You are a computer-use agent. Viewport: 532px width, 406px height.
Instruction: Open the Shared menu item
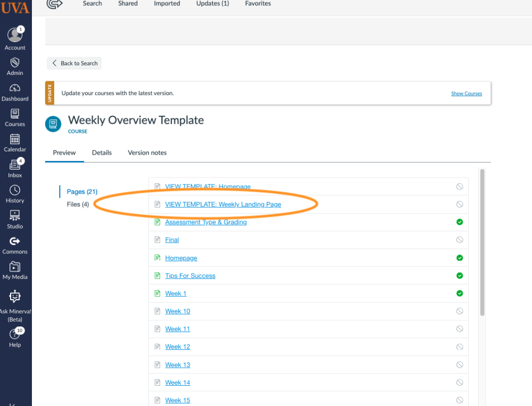tap(128, 3)
